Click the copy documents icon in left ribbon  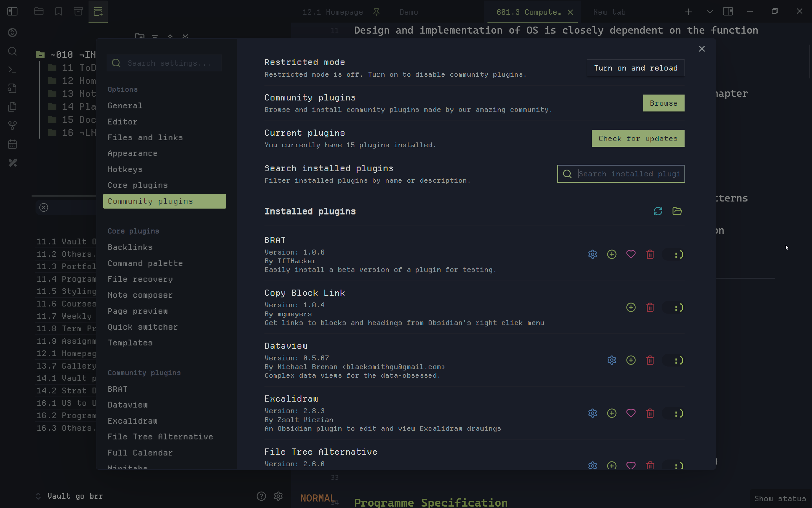coord(12,107)
